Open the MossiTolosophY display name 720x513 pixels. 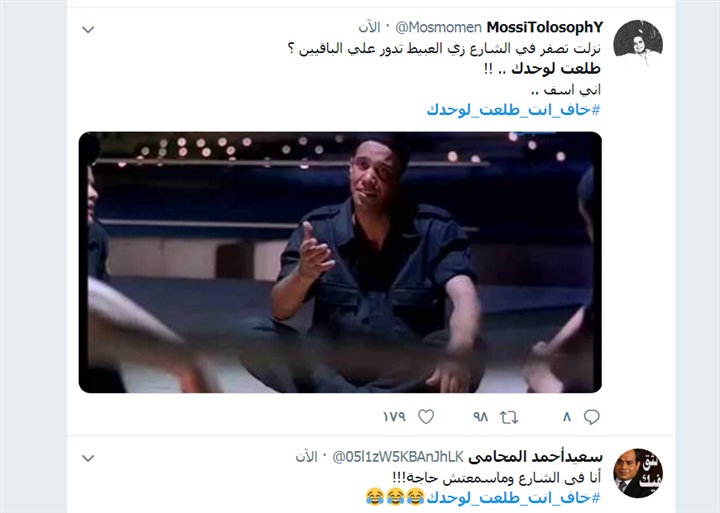click(544, 28)
